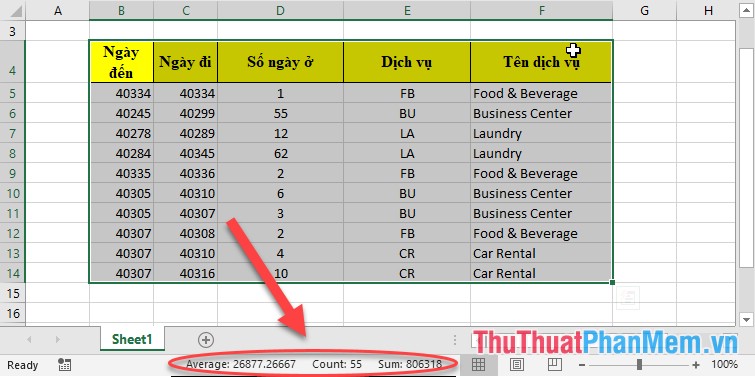Screen dimensions: 755x377
Task: Click cell with stay value 55
Action: pos(281,113)
